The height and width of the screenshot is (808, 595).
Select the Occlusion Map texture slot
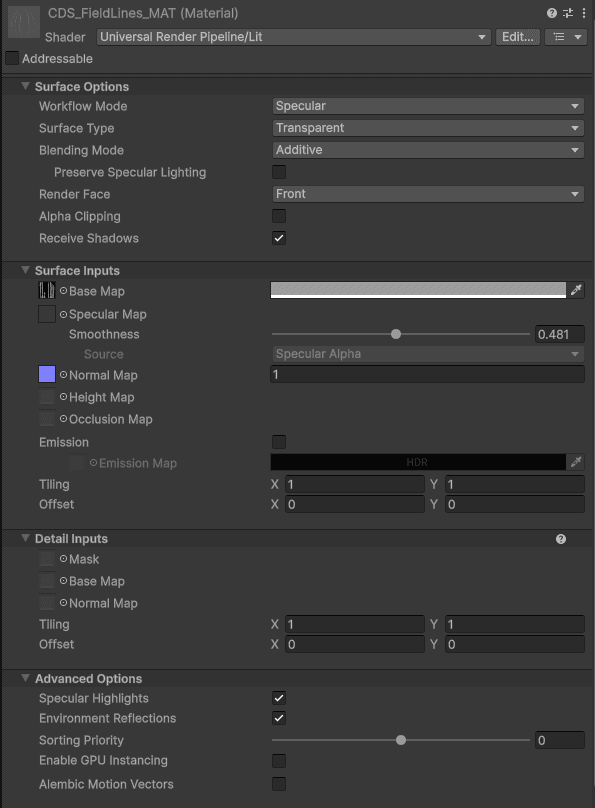pos(47,418)
